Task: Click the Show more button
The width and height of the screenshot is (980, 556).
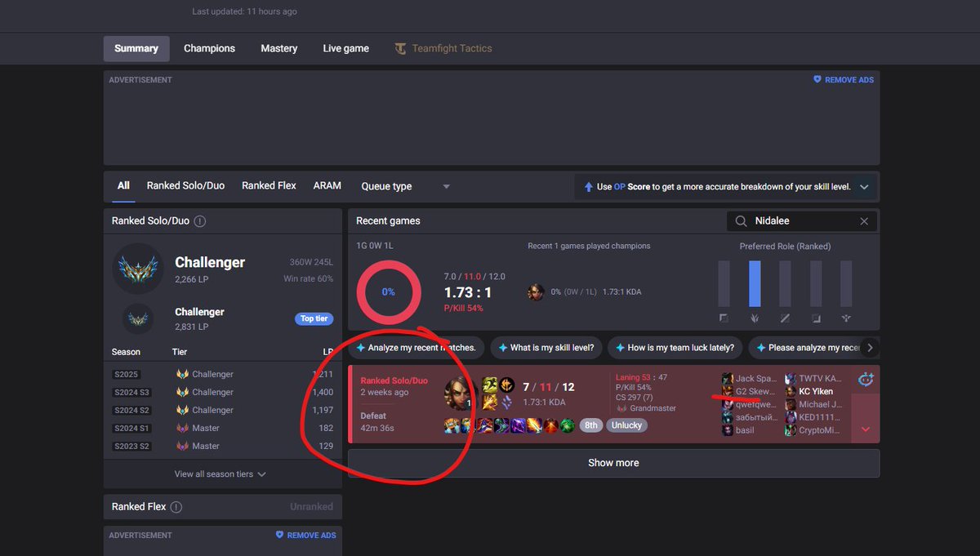Action: click(x=613, y=463)
